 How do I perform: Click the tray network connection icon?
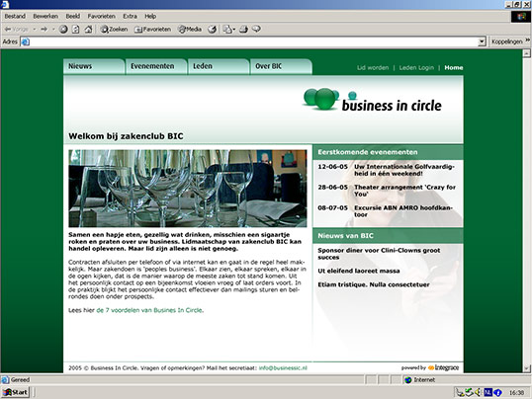click(469, 392)
